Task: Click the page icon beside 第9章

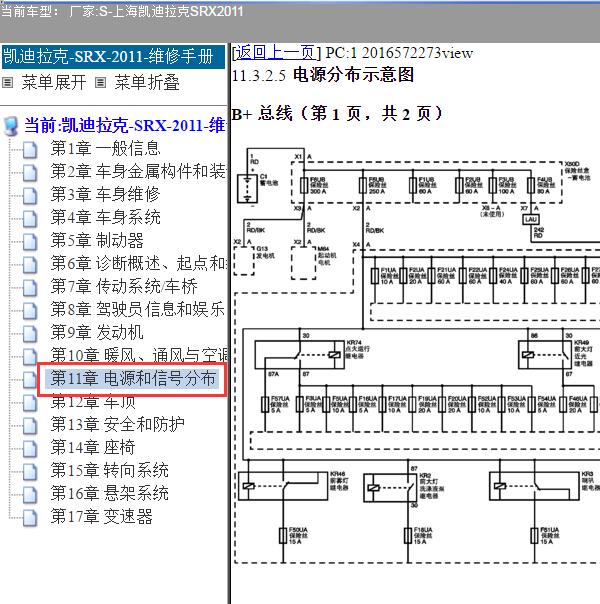Action: [x=30, y=334]
